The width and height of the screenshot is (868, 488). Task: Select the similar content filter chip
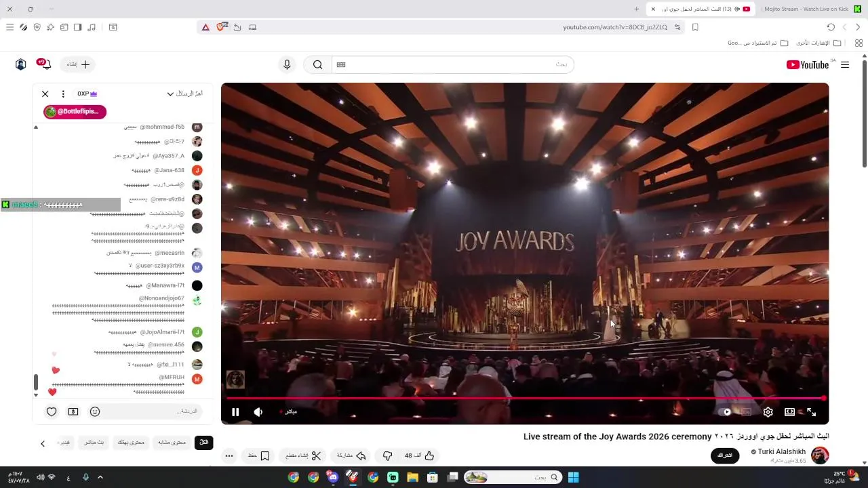pos(172,443)
